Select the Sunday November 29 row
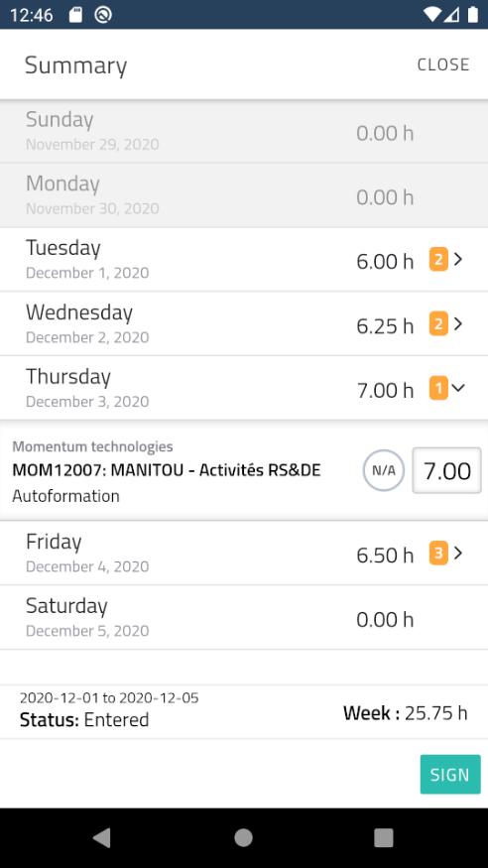 point(244,131)
